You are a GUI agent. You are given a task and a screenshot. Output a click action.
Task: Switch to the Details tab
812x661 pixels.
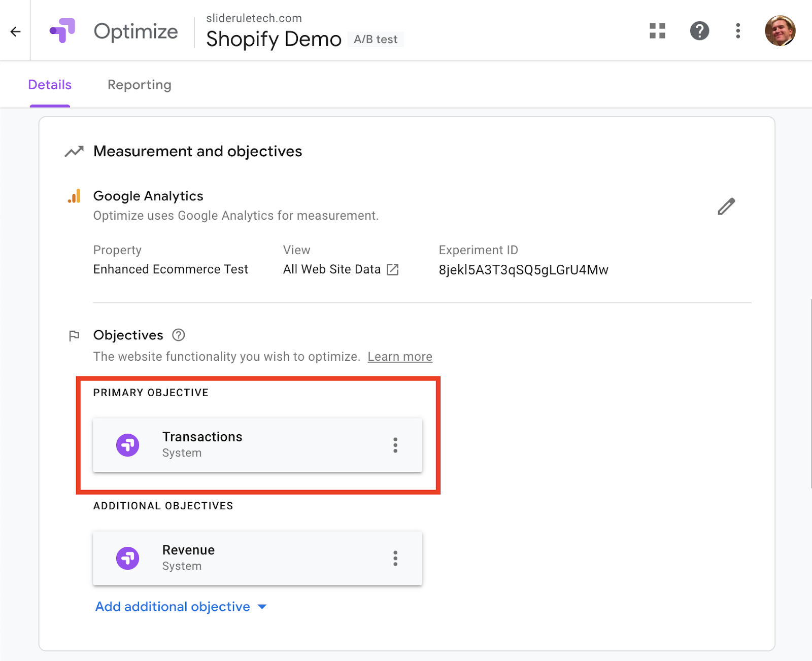[50, 85]
